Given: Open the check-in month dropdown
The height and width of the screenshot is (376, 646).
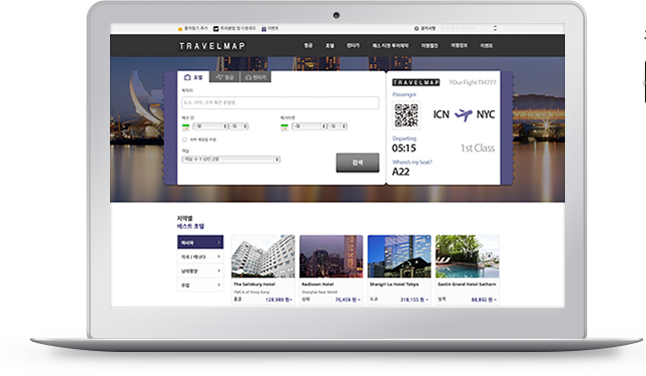Looking at the screenshot, I should [x=210, y=126].
